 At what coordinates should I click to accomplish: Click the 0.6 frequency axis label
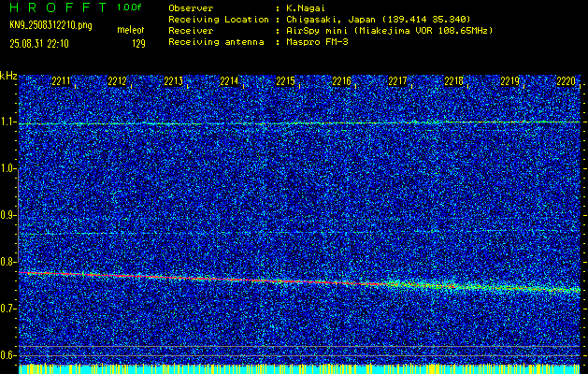click(8, 355)
